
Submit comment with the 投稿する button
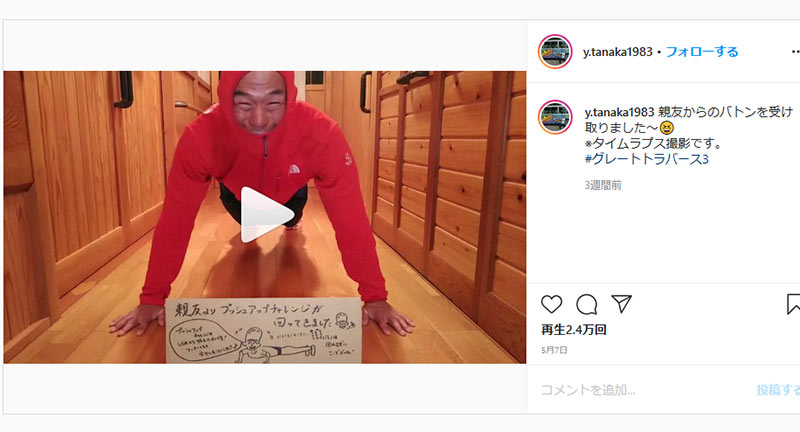778,390
